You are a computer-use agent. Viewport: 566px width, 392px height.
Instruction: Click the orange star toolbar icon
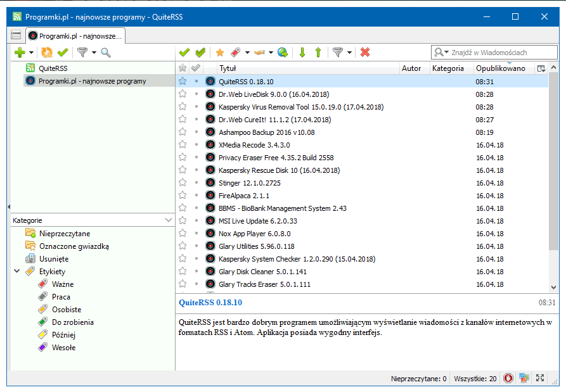coord(219,53)
